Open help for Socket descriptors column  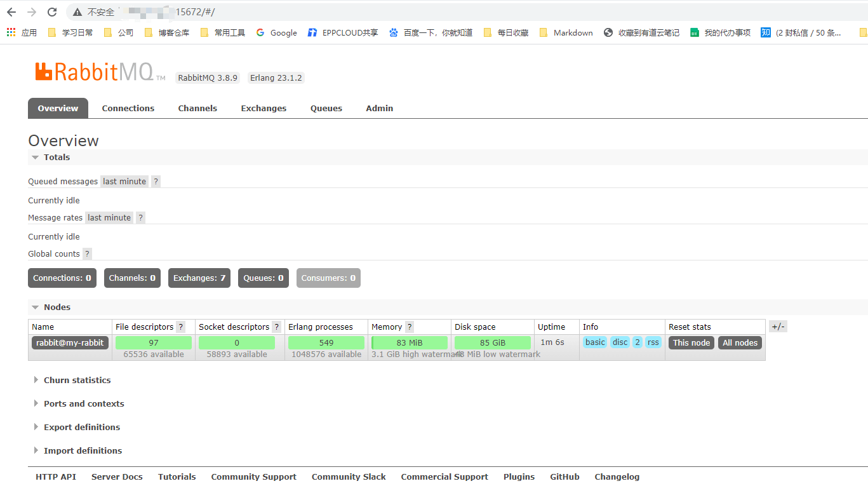(277, 327)
